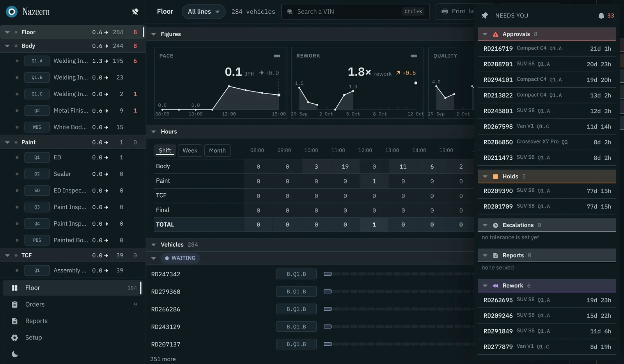Click the search magnifier icon
Image resolution: width=624 pixels, height=364 pixels.
pos(290,12)
